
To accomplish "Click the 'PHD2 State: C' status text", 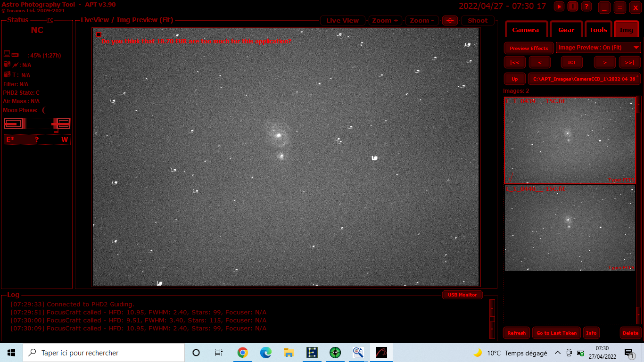I will click(22, 93).
